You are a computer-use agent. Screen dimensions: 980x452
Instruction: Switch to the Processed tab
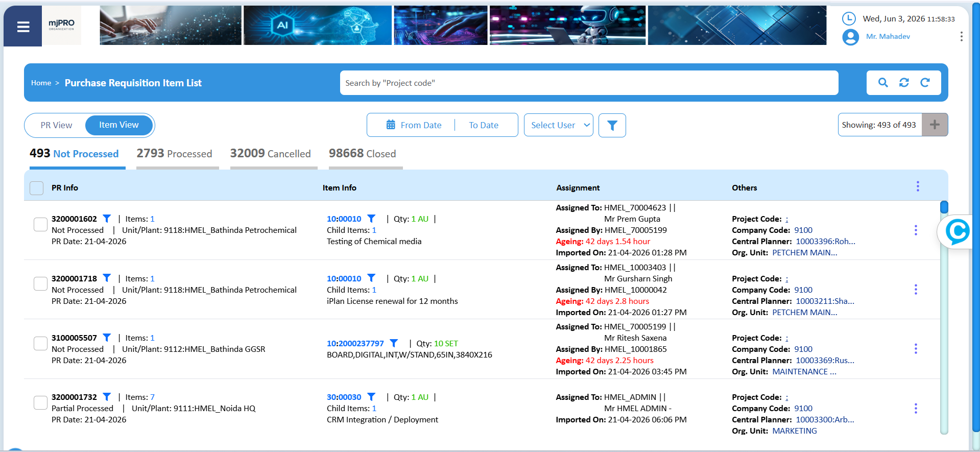pyautogui.click(x=174, y=154)
